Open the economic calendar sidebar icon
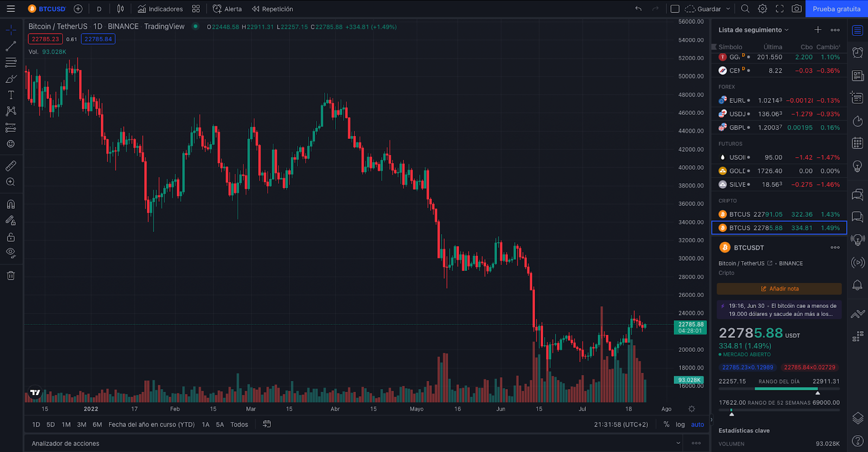Viewport: 868px width, 452px height. tap(858, 143)
